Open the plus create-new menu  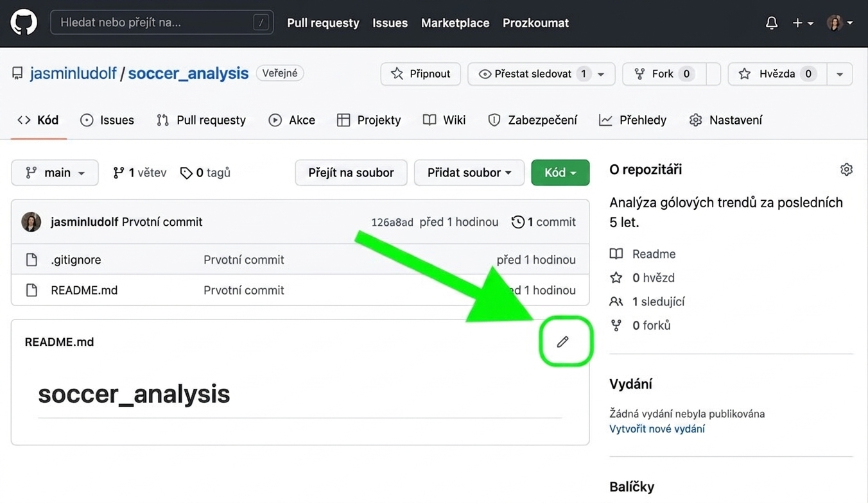coord(803,22)
